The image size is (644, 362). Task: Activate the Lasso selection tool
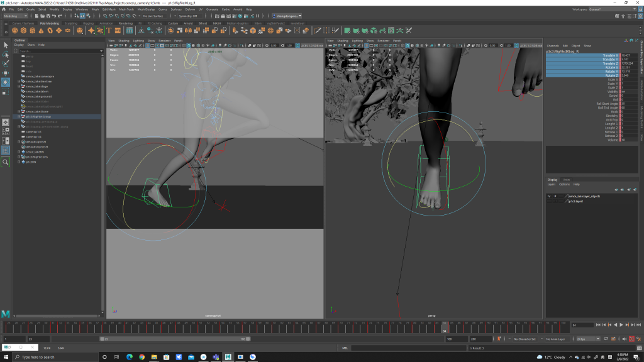(6, 55)
